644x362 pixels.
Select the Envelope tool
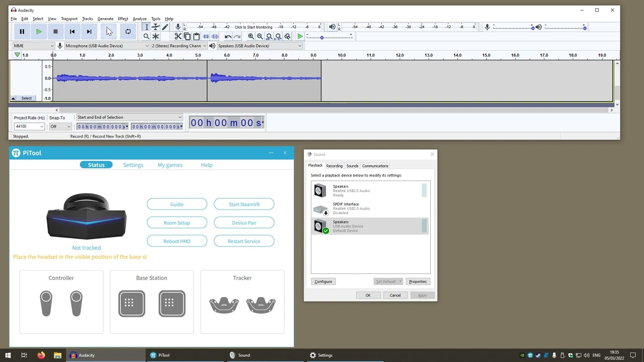coord(155,27)
